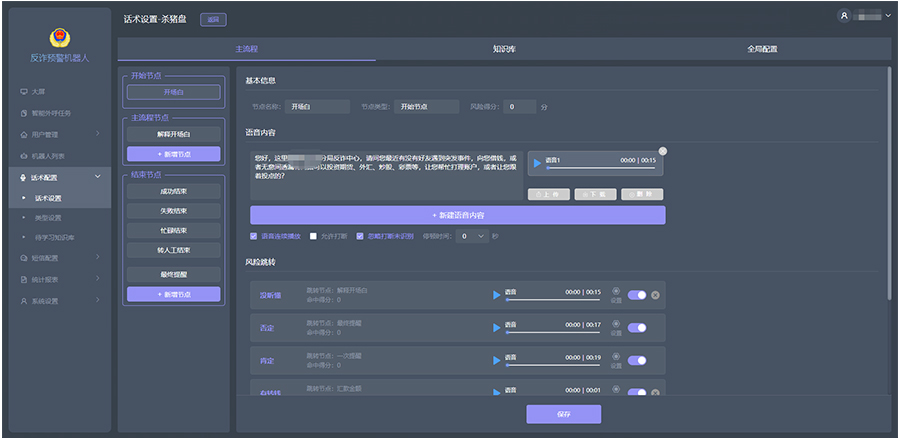Screen dimensions: 899x438
Task: Open settings gear for 否定 rule
Action: pyautogui.click(x=616, y=323)
